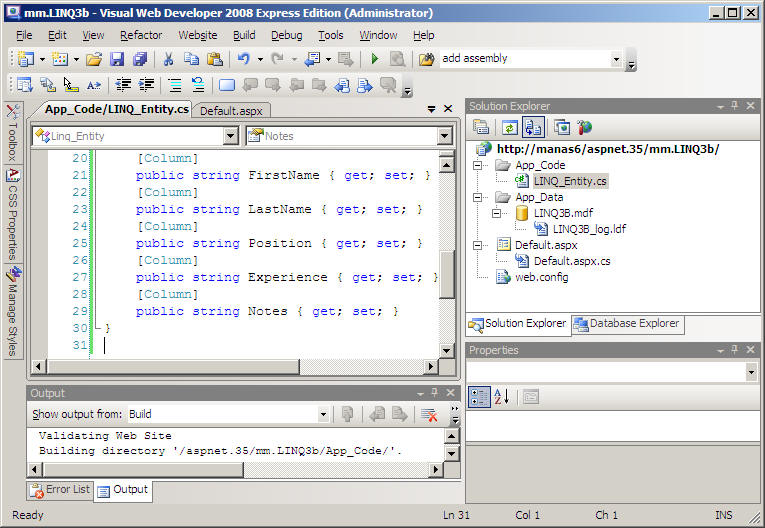Select LINQ_Entity.cs in Solution Explorer
The height and width of the screenshot is (528, 765).
pos(570,182)
